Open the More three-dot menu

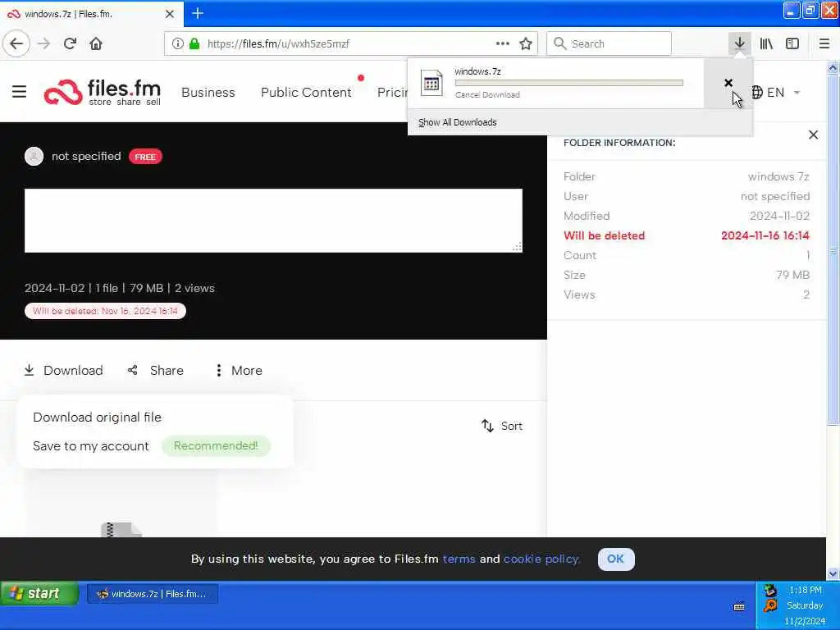[x=239, y=371]
